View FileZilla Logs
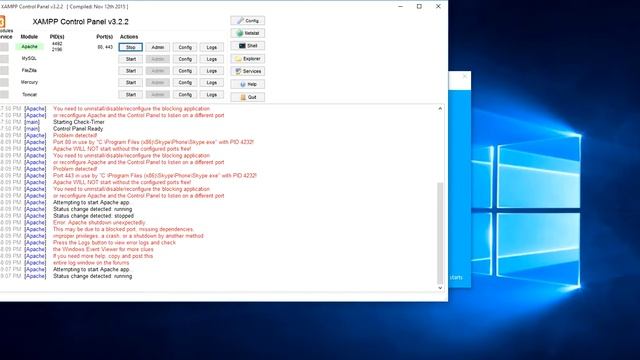640x360 pixels. tap(211, 71)
